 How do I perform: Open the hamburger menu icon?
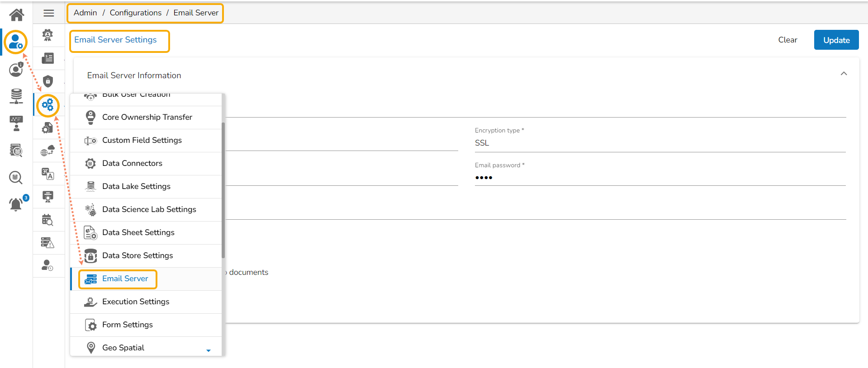click(49, 13)
